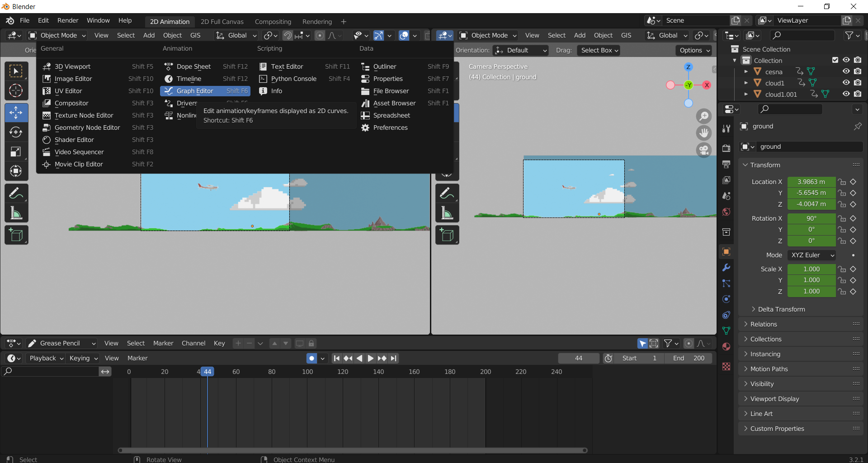This screenshot has width=868, height=463.
Task: Open the Select Box drag dropdown
Action: coord(599,50)
